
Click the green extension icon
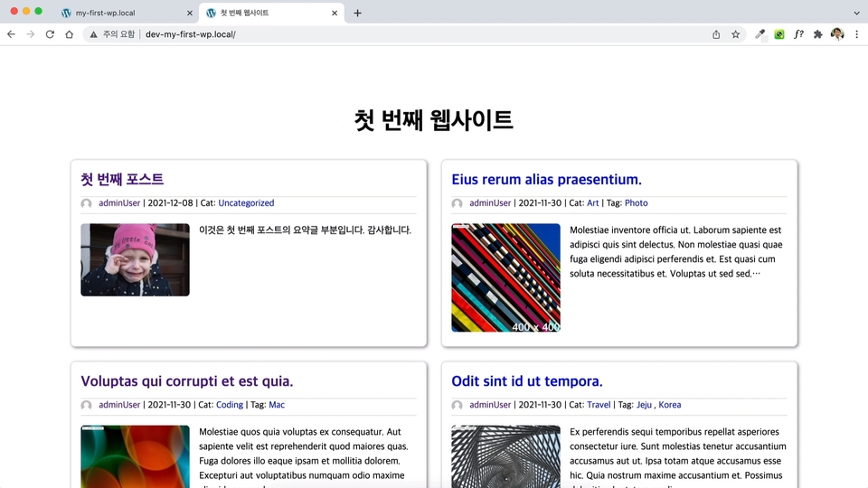pyautogui.click(x=779, y=34)
